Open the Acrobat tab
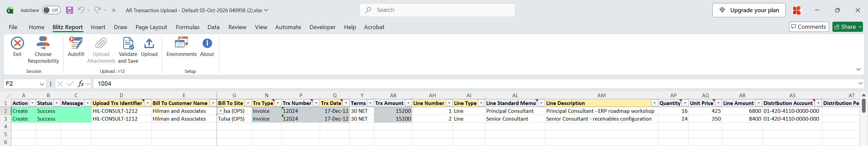This screenshot has width=868, height=146. point(374,27)
